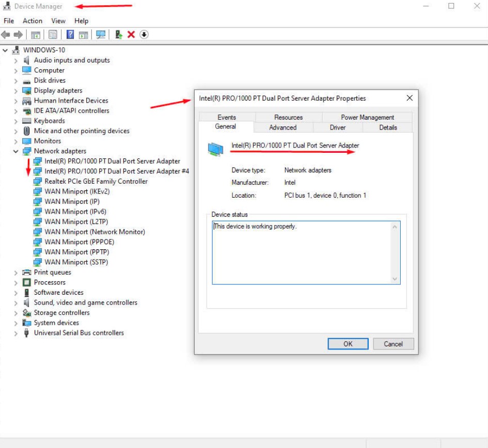Click the red X Uninstall device icon

[131, 35]
